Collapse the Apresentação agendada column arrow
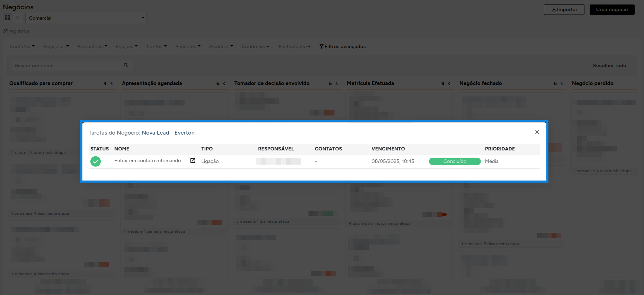Viewport: 644px width, 295px height. 224,83
